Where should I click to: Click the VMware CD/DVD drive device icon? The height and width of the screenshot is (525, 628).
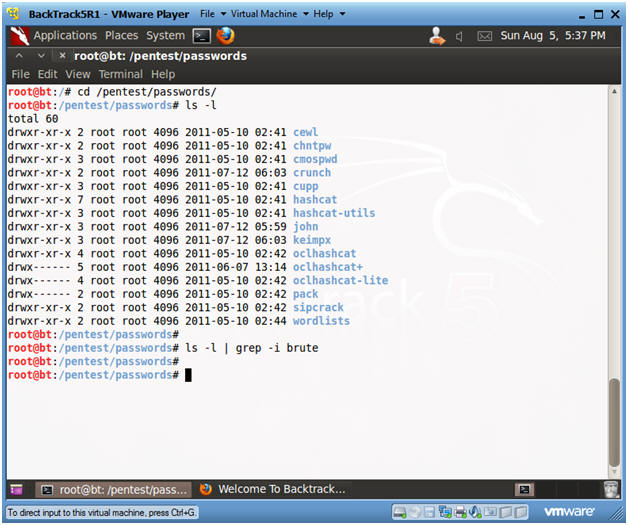tap(416, 511)
